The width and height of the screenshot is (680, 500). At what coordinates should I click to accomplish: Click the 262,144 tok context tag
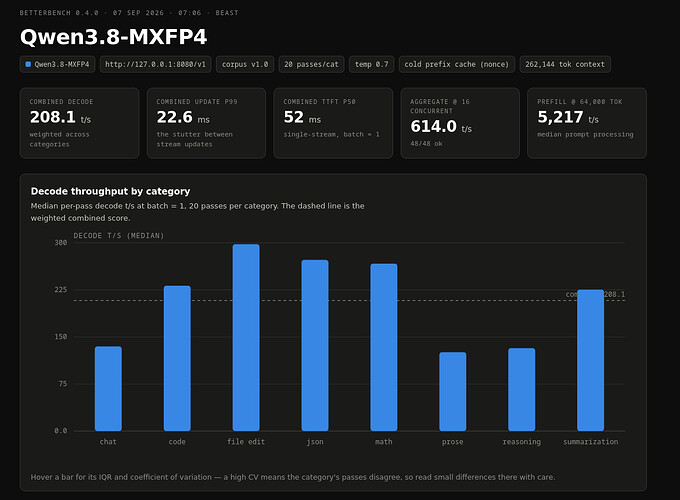(x=565, y=64)
